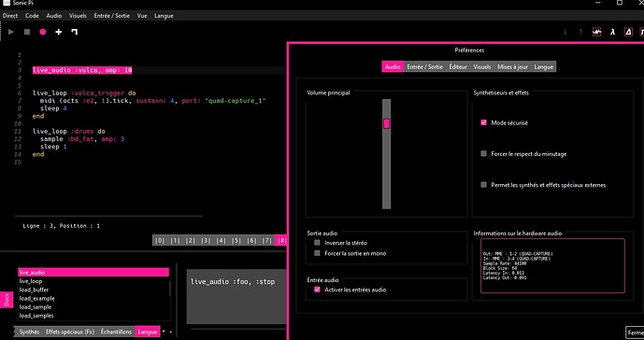This screenshot has height=340, width=644.
Task: Click the audio hardware information box
Action: (x=552, y=265)
